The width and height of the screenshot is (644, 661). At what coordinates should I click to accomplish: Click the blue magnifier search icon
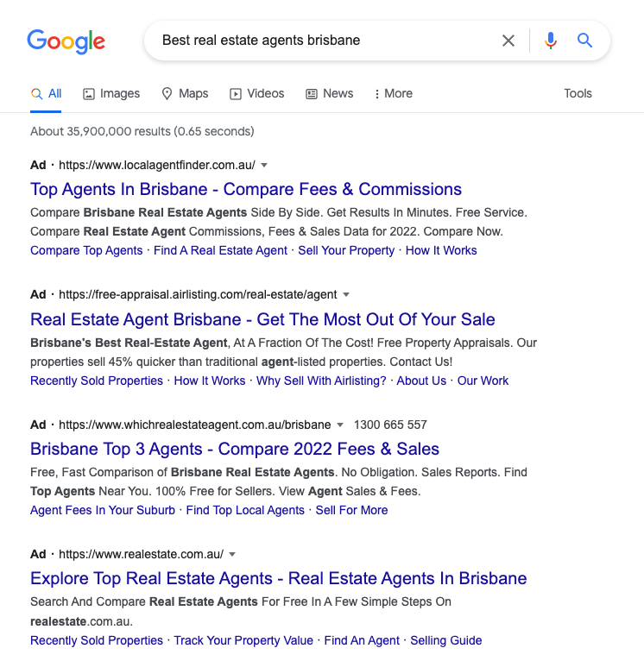584,41
